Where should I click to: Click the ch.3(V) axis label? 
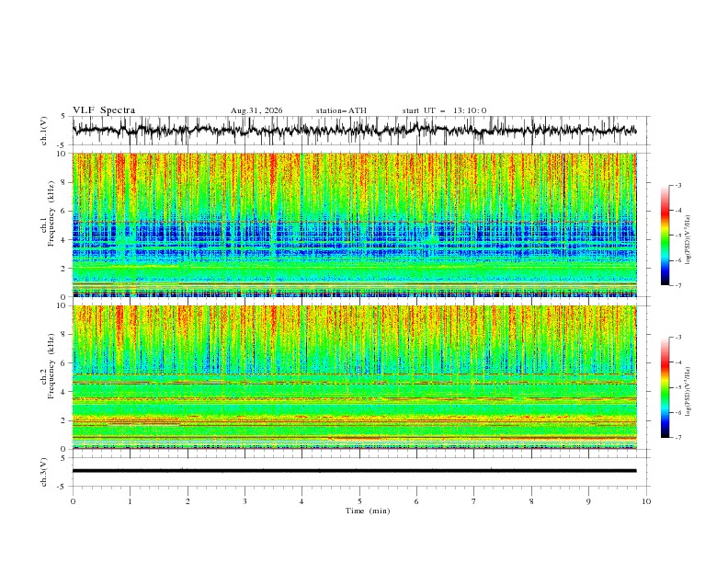coord(44,472)
